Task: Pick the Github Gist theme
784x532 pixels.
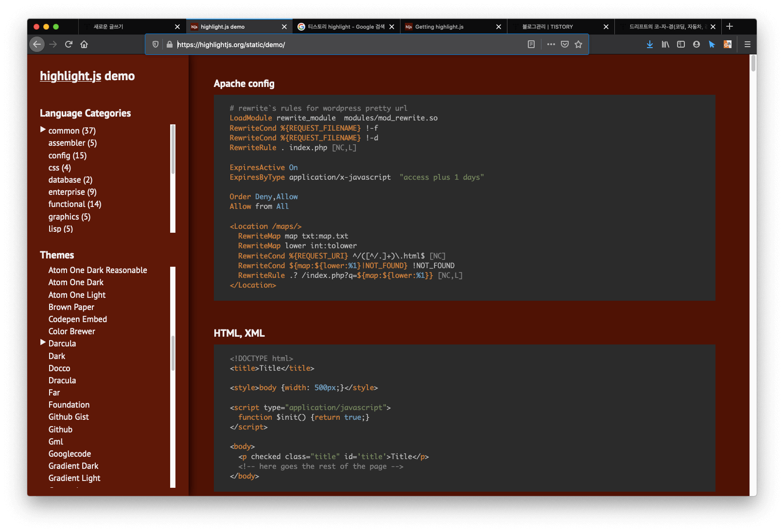Action: coord(69,417)
